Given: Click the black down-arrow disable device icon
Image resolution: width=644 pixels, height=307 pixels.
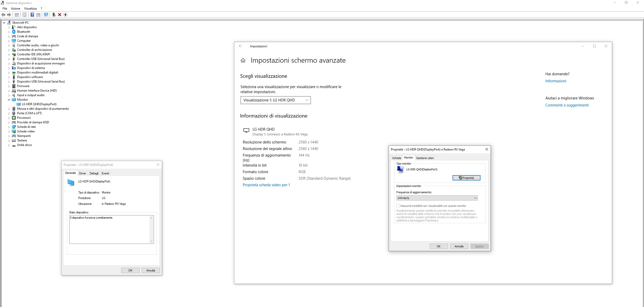Looking at the screenshot, I should click(65, 15).
